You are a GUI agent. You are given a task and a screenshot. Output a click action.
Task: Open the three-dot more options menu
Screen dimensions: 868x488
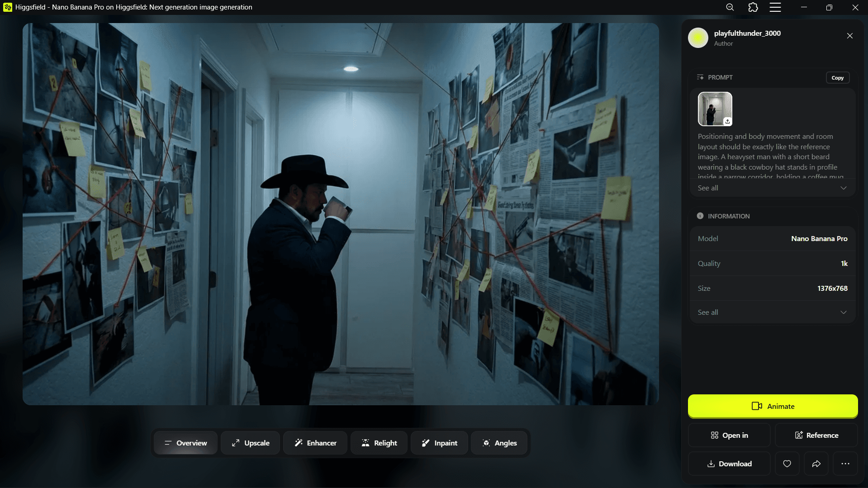[x=845, y=464]
